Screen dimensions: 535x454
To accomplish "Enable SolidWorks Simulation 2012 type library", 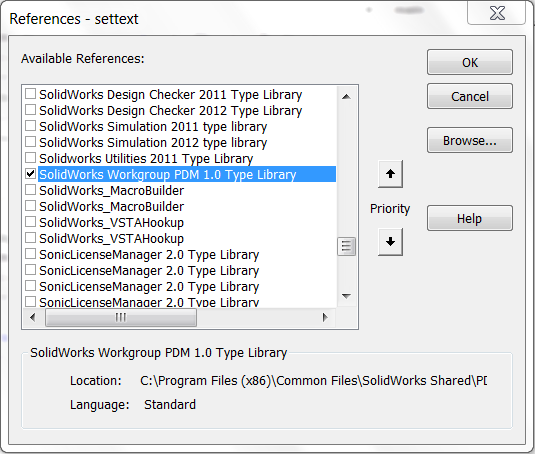I will (30, 142).
